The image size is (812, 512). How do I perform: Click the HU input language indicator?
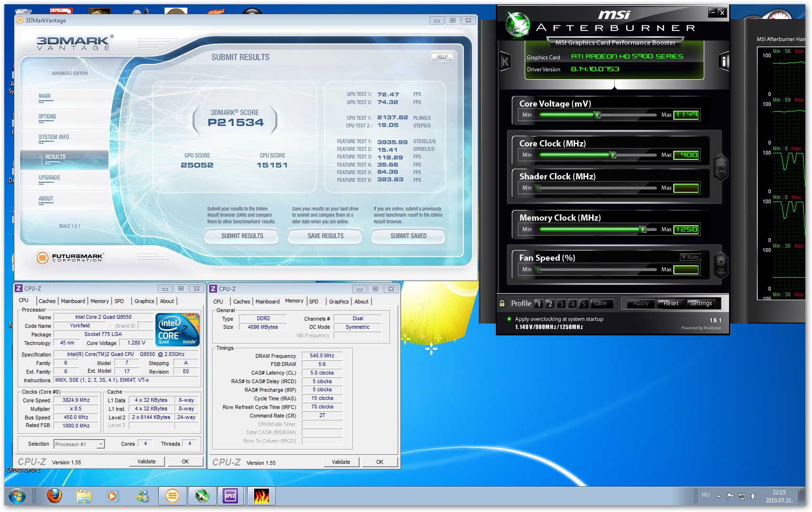pos(706,495)
